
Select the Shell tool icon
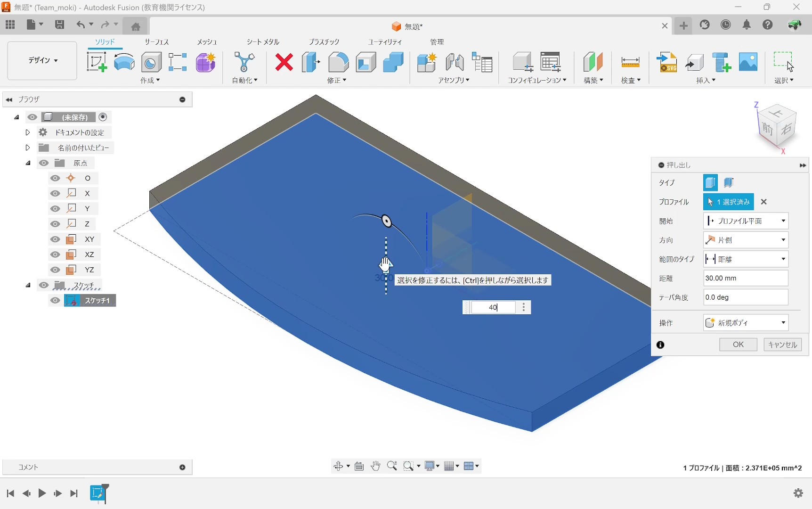(x=366, y=62)
